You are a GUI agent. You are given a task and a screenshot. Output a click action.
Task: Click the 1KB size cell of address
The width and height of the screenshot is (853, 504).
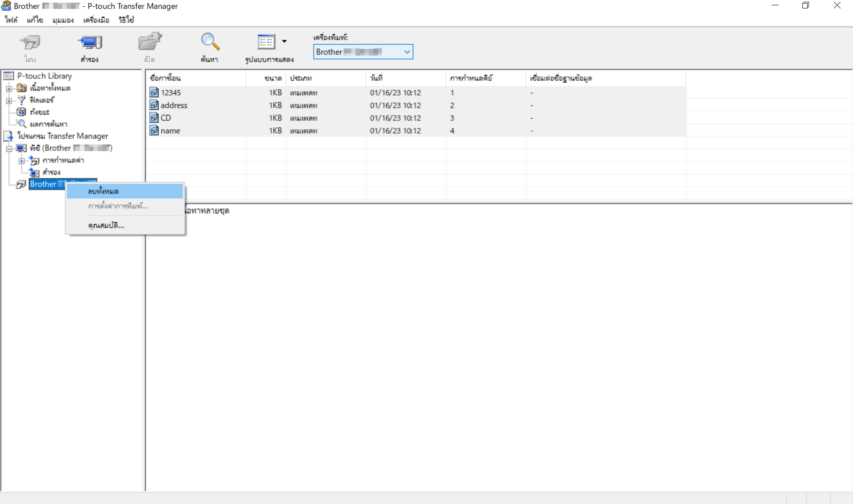point(275,105)
